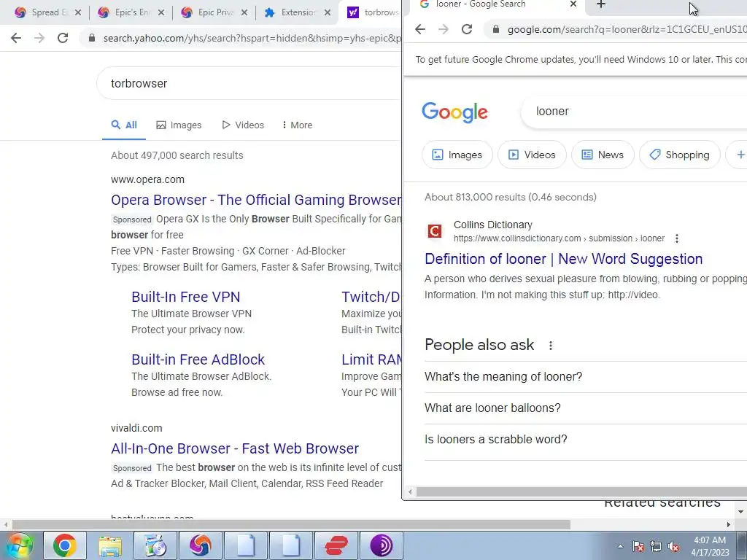Click the Google looner search box
The height and width of the screenshot is (560, 747).
pos(635,112)
